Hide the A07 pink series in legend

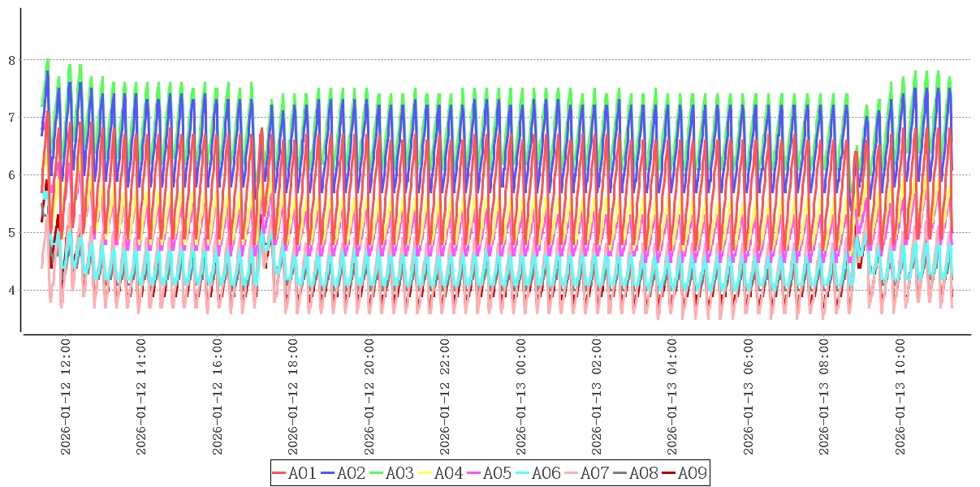pos(586,473)
